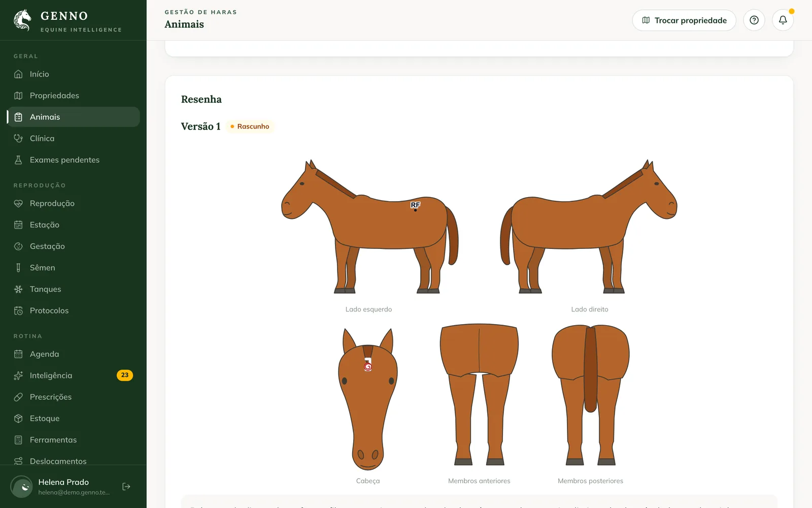
Task: Click the Inteligência sparkle icon
Action: click(18, 375)
